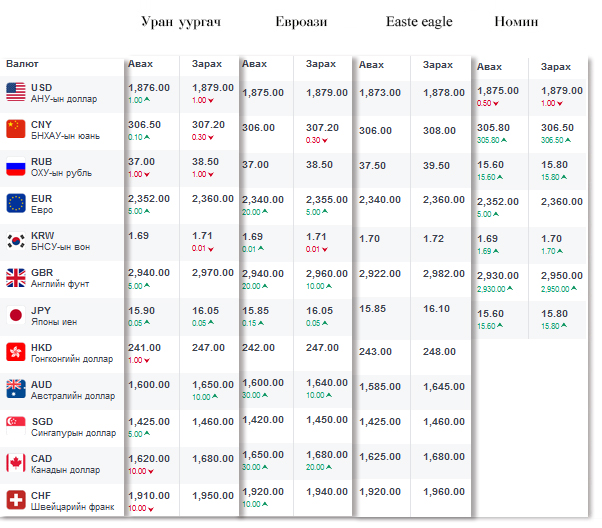Click the HKD Hong Kong flag icon
602x528 pixels.
click(x=15, y=352)
